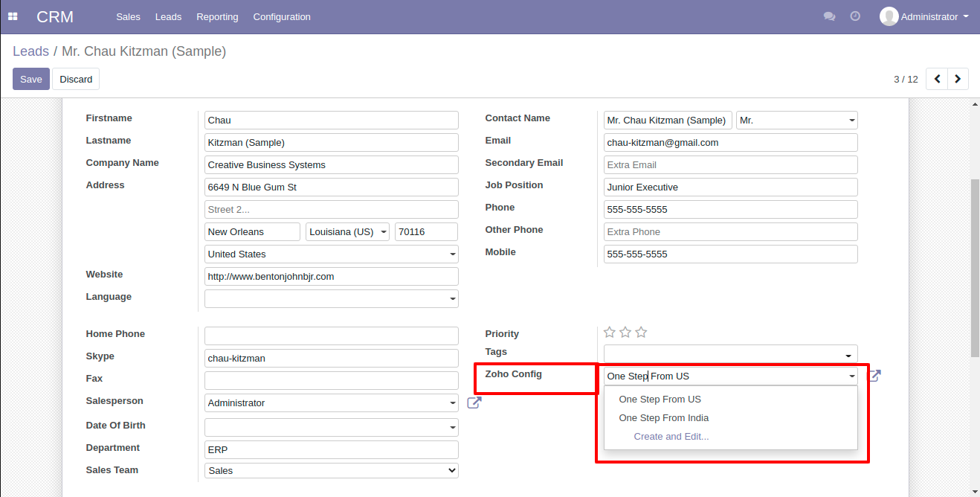Open the Language dropdown
The image size is (980, 497).
tap(332, 298)
